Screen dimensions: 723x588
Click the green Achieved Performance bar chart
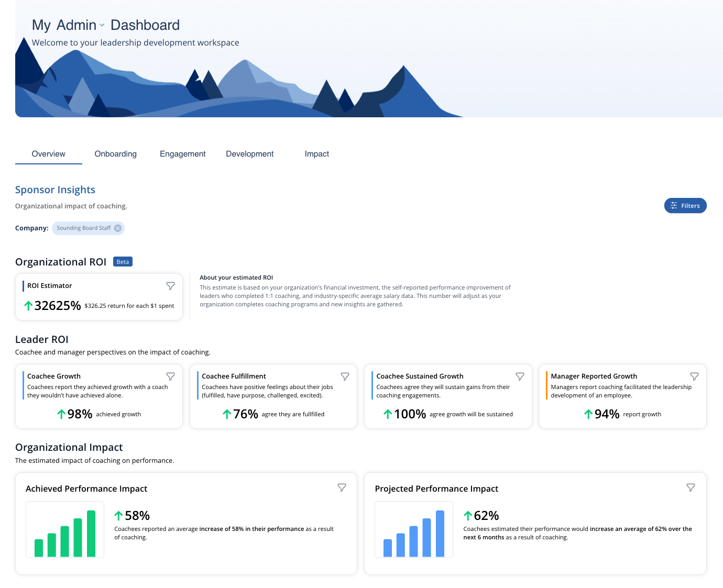(65, 530)
